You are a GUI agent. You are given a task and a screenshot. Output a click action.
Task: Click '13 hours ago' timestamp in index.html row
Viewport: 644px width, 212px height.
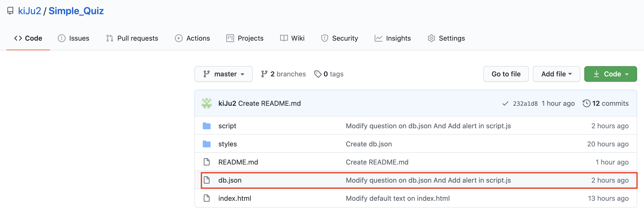click(x=608, y=198)
